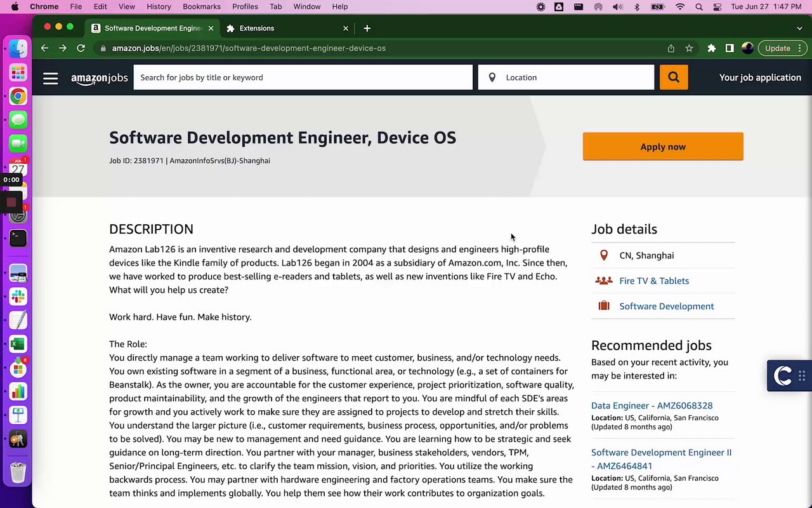This screenshot has height=508, width=812.
Task: Open the Chrome Extensions puzzle icon
Action: (x=712, y=48)
